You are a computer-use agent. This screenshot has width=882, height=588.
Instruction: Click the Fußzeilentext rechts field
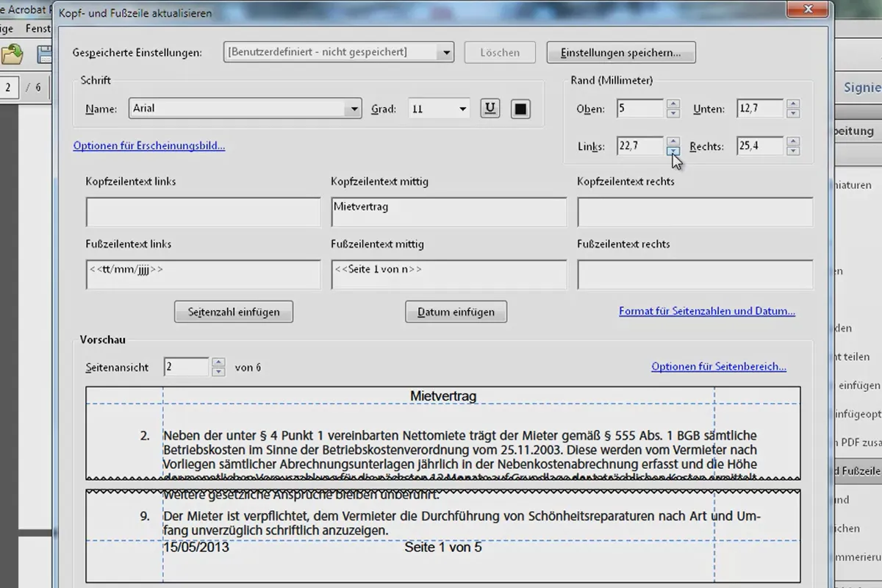tap(695, 275)
